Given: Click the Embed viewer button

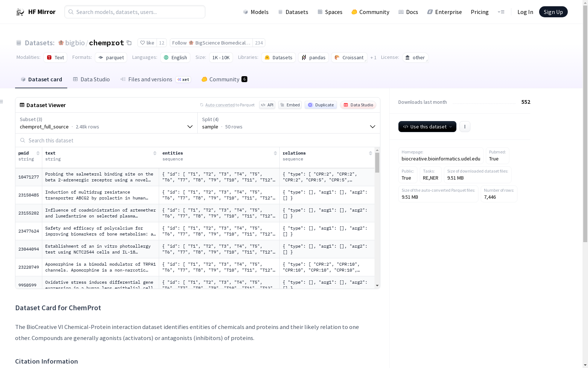Looking at the screenshot, I should (x=290, y=105).
